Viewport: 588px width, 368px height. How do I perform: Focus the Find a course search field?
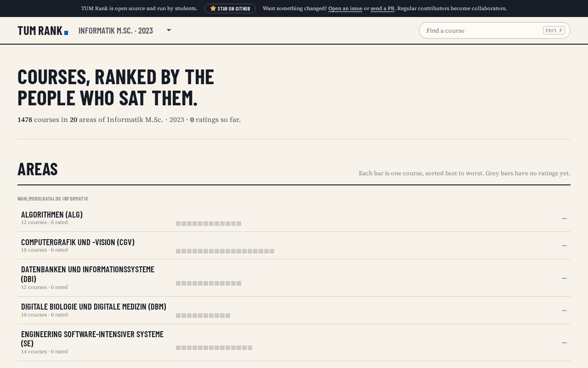(494, 30)
